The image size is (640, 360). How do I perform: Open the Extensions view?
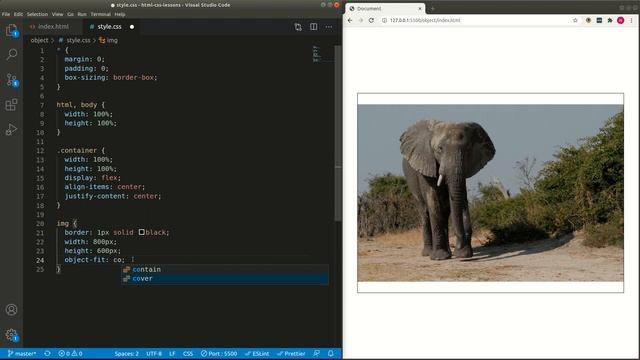point(11,105)
